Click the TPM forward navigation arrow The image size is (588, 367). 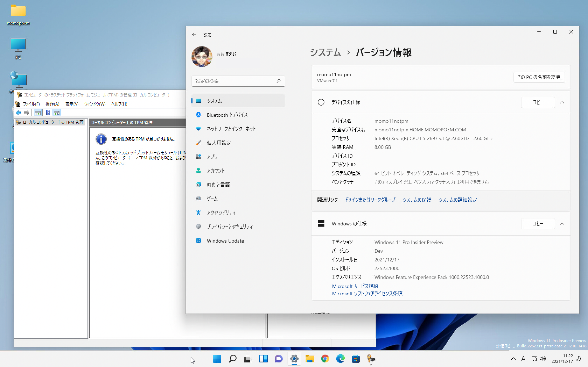pyautogui.click(x=26, y=113)
